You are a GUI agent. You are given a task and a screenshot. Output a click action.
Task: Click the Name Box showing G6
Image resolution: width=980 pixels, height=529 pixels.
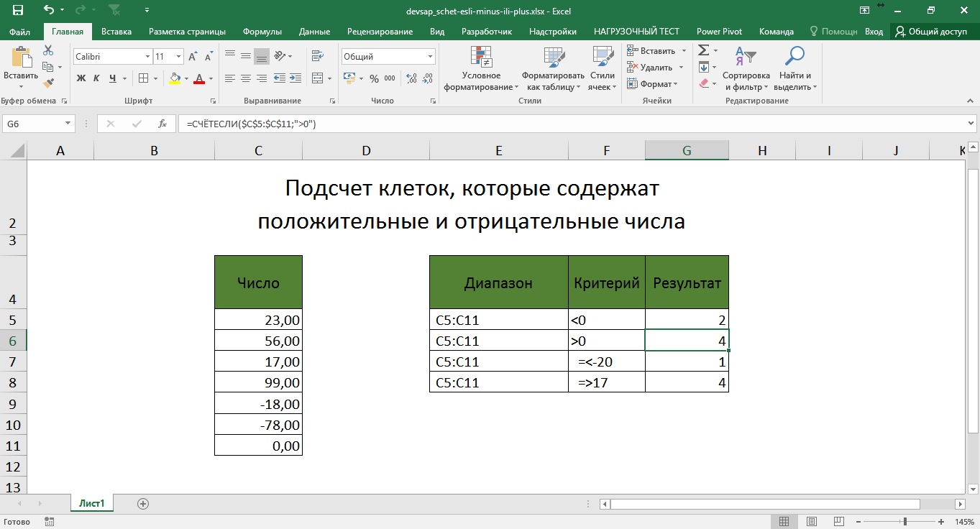pos(38,124)
